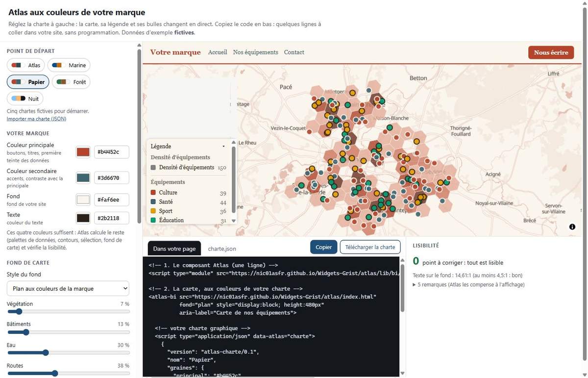Click the Betton label on map

pyautogui.click(x=418, y=78)
